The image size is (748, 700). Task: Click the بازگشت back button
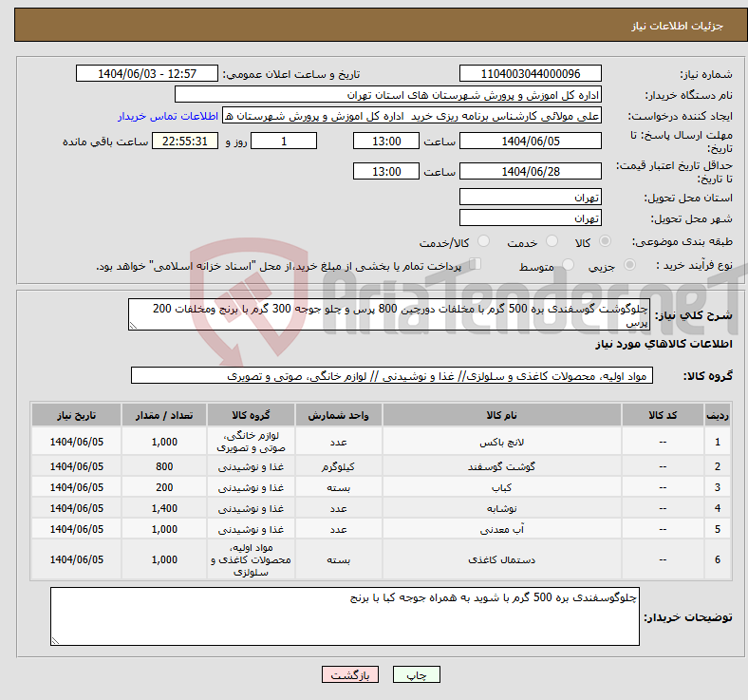[350, 674]
